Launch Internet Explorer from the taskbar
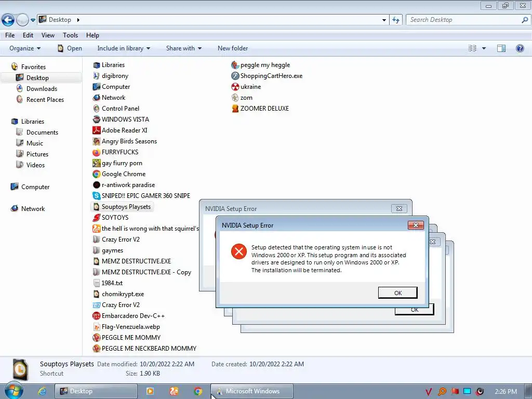 pos(42,391)
